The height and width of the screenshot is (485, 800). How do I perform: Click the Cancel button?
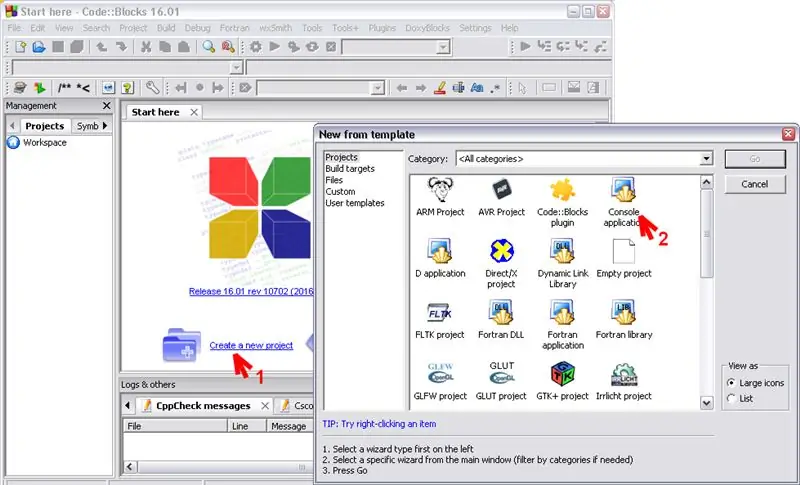[x=755, y=184]
